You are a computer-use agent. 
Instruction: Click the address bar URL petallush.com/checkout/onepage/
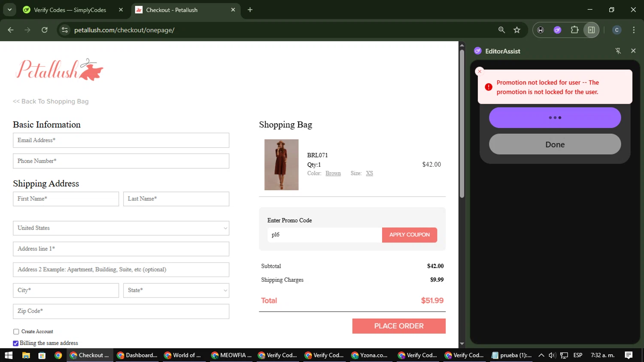point(124,30)
